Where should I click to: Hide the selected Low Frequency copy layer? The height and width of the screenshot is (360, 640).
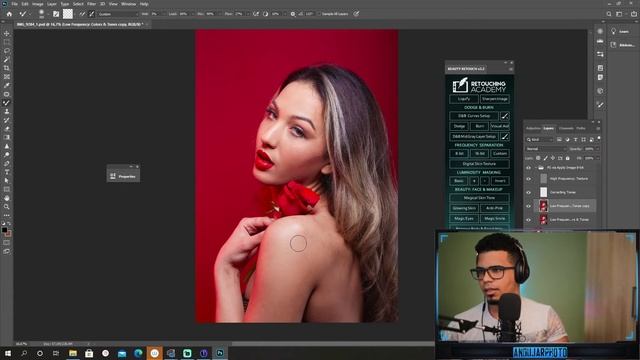(x=529, y=206)
